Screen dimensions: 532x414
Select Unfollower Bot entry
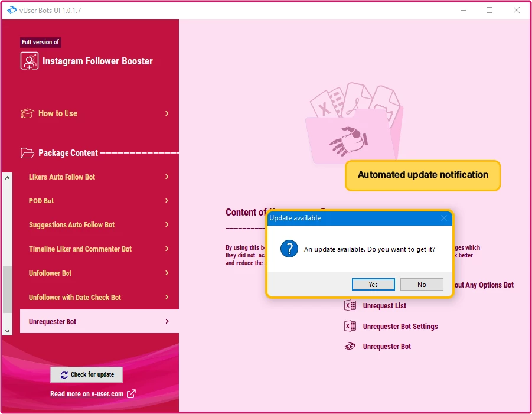point(99,273)
